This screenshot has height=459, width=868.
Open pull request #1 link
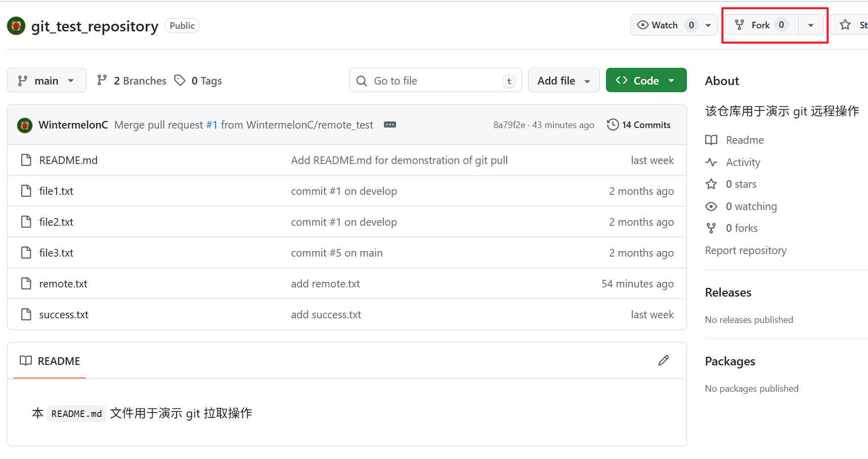[211, 125]
